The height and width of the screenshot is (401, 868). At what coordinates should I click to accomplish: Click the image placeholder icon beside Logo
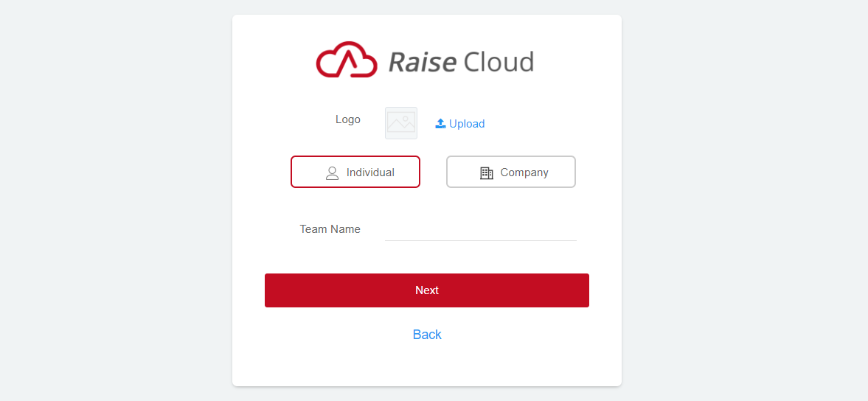pos(401,123)
